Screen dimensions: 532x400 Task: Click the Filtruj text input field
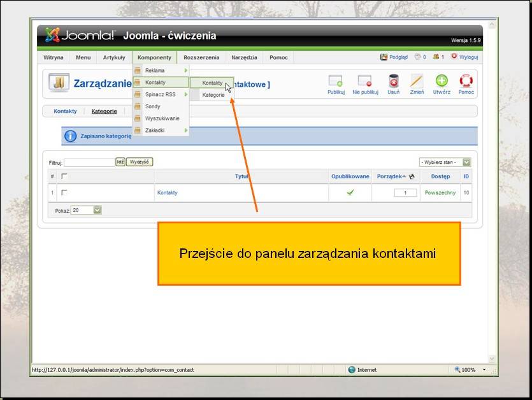tap(90, 162)
